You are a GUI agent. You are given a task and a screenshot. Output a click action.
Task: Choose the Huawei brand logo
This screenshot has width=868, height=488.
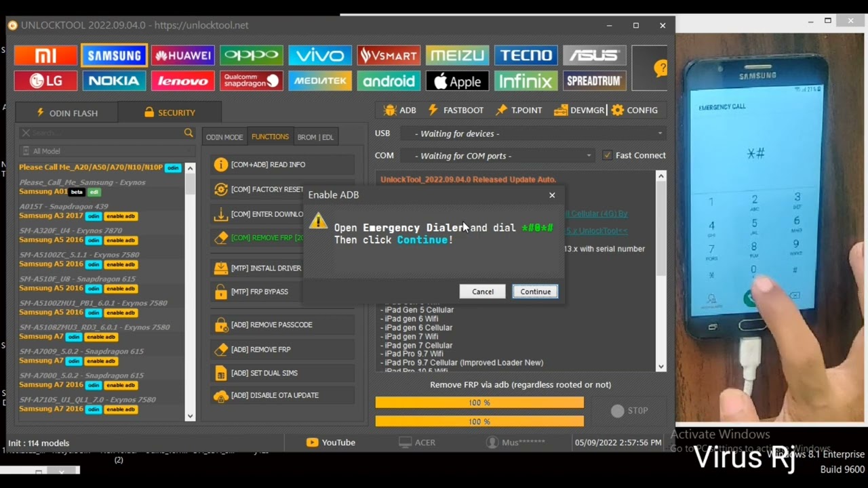pos(183,56)
